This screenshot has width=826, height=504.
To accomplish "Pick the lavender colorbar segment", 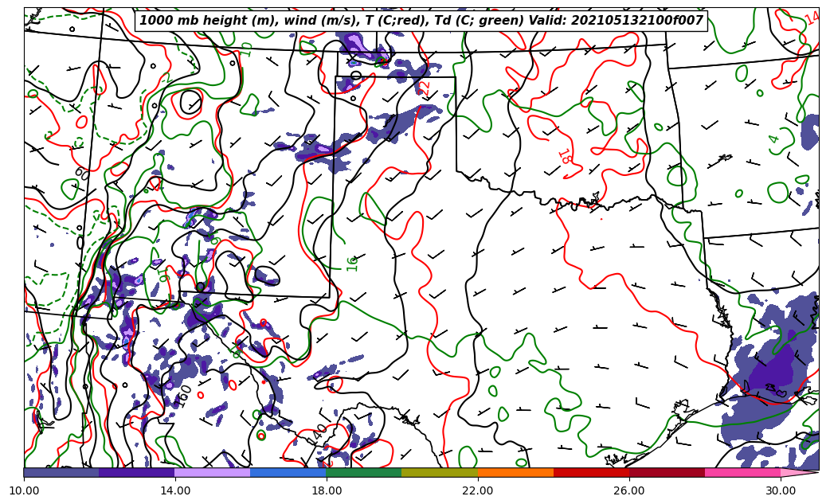I will pyautogui.click(x=212, y=472).
